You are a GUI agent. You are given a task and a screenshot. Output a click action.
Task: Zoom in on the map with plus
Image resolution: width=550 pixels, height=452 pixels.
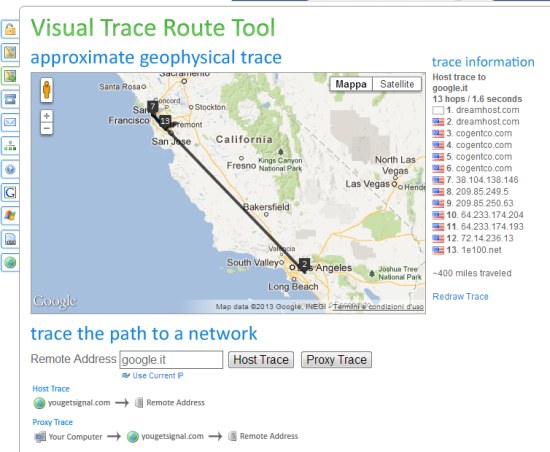47,116
